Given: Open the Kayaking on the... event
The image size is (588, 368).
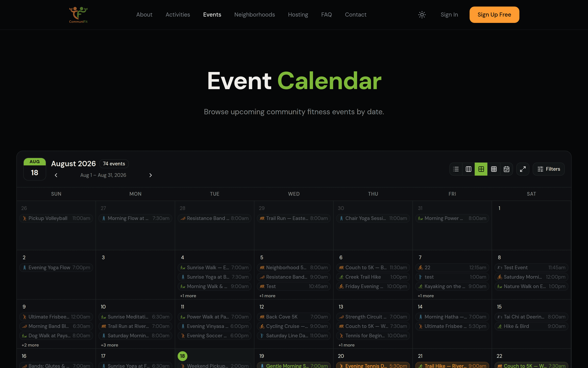Looking at the screenshot, I should pos(452,286).
